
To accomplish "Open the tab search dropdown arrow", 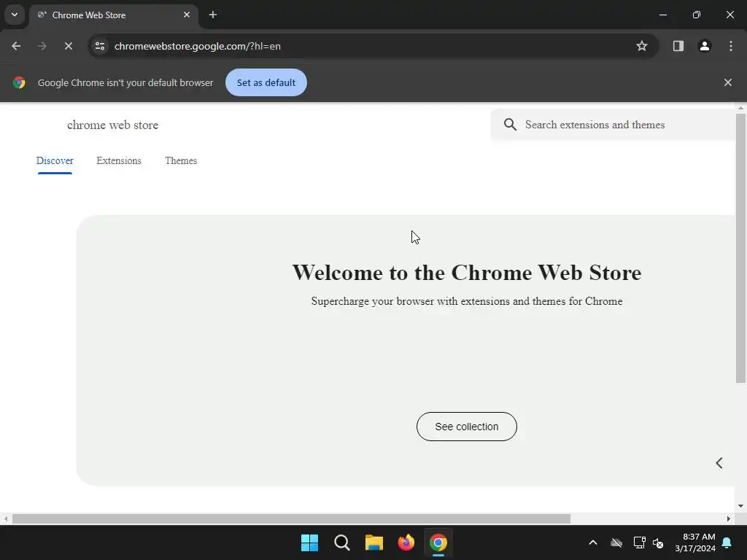I will 15,15.
